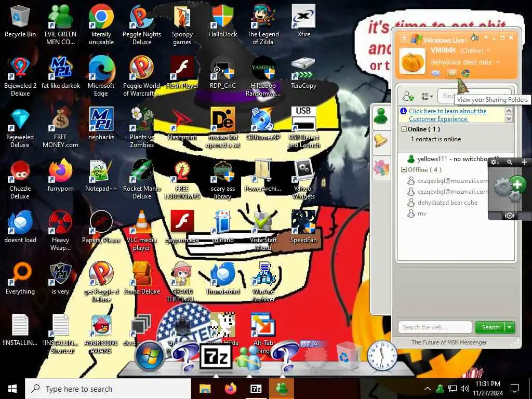Open the contact list layout dropdown

(427, 96)
